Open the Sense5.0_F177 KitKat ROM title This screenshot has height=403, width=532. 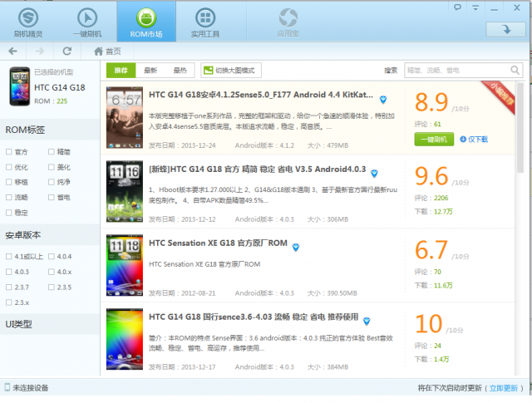(x=260, y=95)
